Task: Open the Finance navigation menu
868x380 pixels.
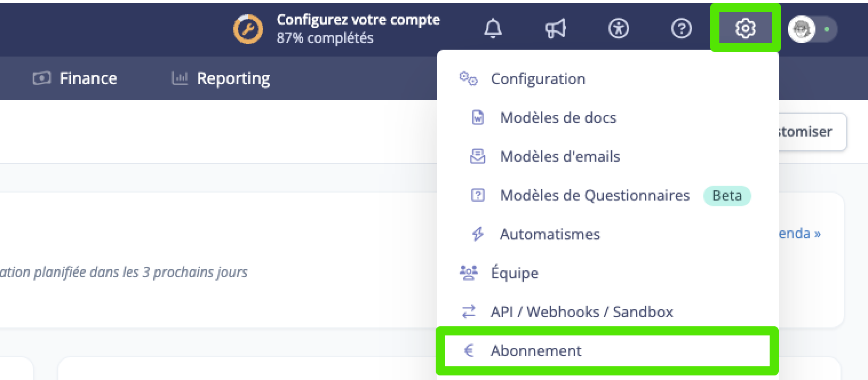Action: [75, 78]
